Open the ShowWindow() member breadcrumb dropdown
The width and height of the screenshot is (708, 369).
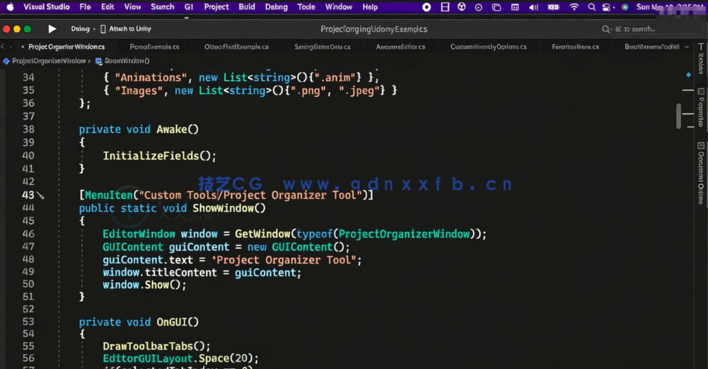pyautogui.click(x=127, y=61)
